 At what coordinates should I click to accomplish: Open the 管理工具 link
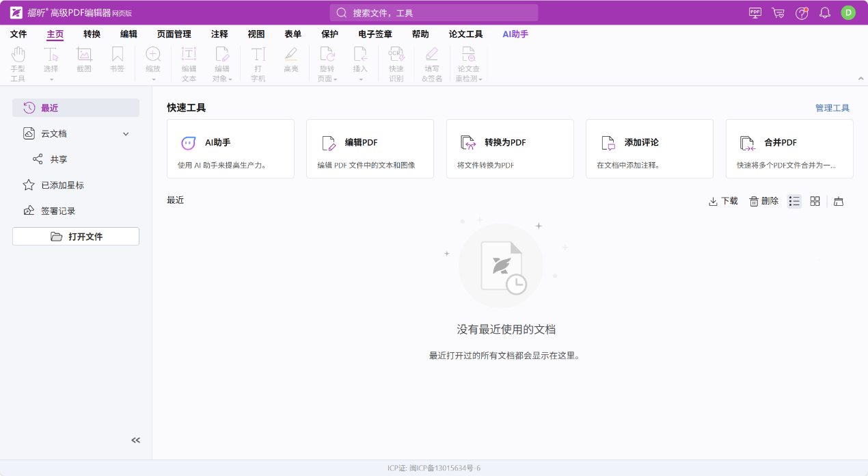pos(832,108)
